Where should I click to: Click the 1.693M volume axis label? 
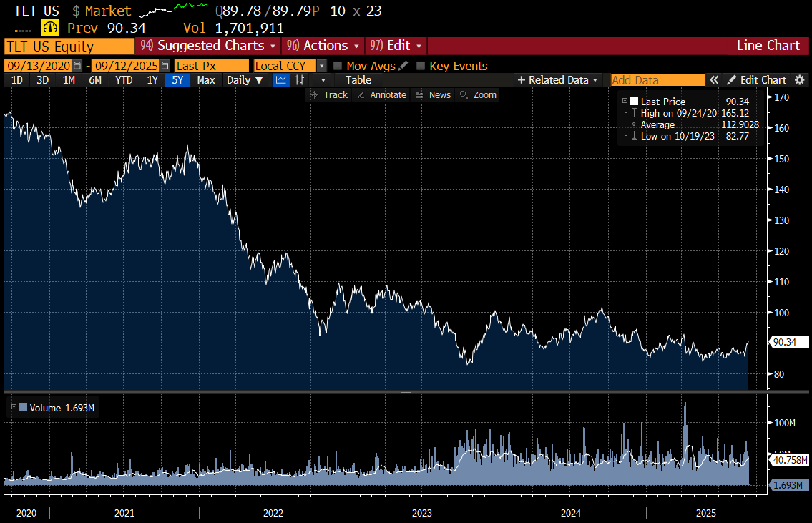(788, 485)
